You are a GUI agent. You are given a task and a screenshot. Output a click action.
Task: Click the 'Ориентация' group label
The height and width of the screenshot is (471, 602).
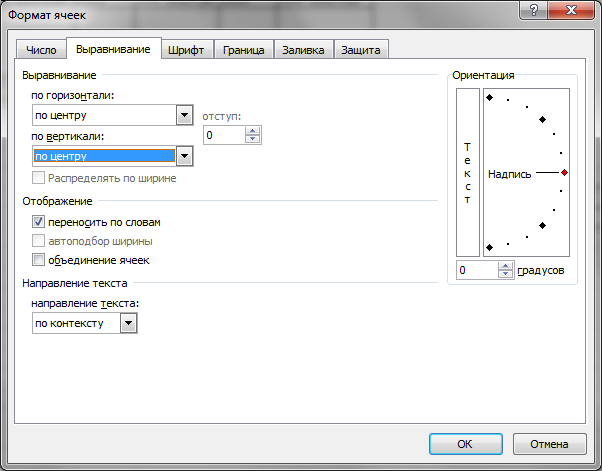point(483,75)
